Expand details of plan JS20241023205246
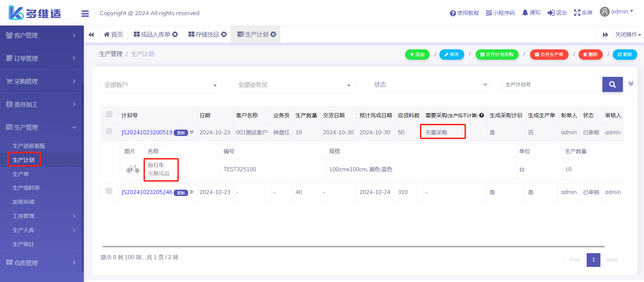Viewport: 644px width, 282px height. pos(192,192)
